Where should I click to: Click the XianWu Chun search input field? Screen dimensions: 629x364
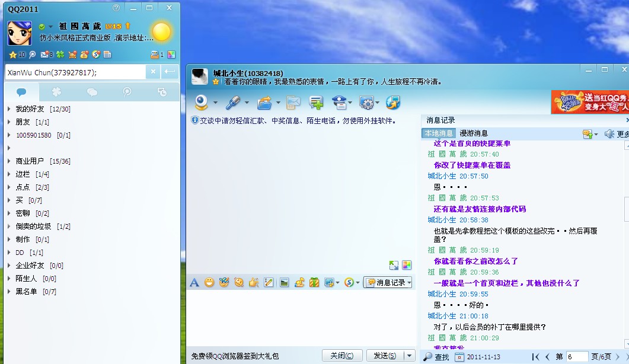point(75,72)
